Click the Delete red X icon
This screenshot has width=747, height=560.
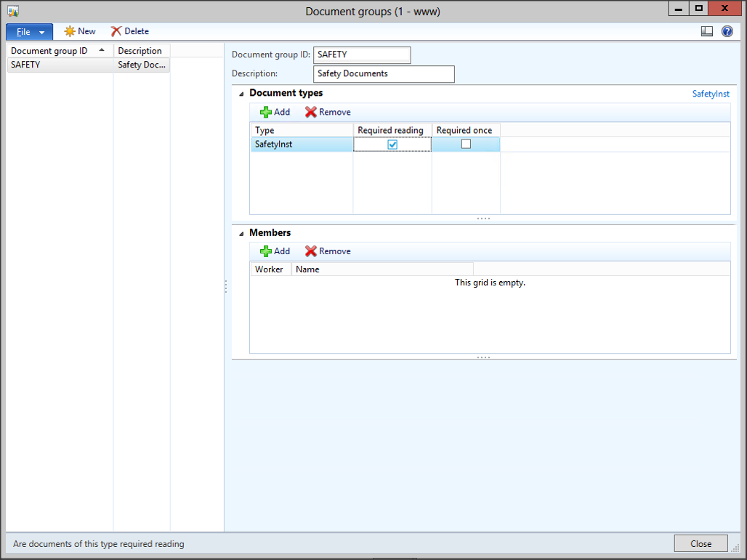tap(116, 31)
